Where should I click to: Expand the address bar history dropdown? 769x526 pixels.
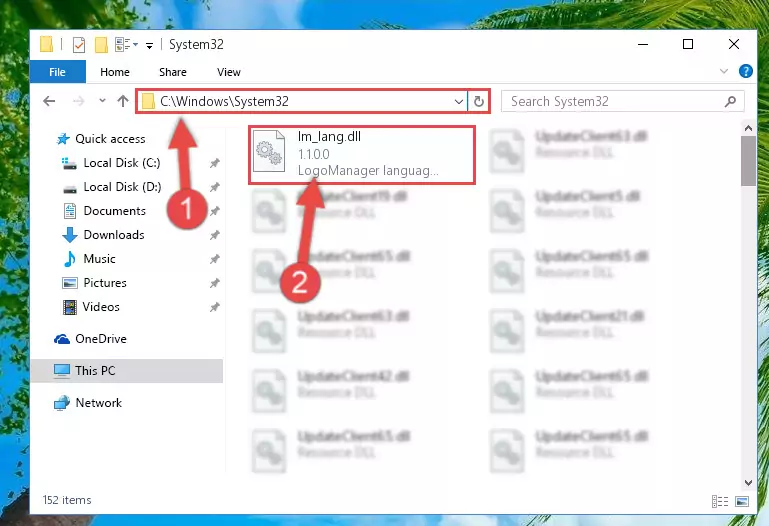click(459, 101)
